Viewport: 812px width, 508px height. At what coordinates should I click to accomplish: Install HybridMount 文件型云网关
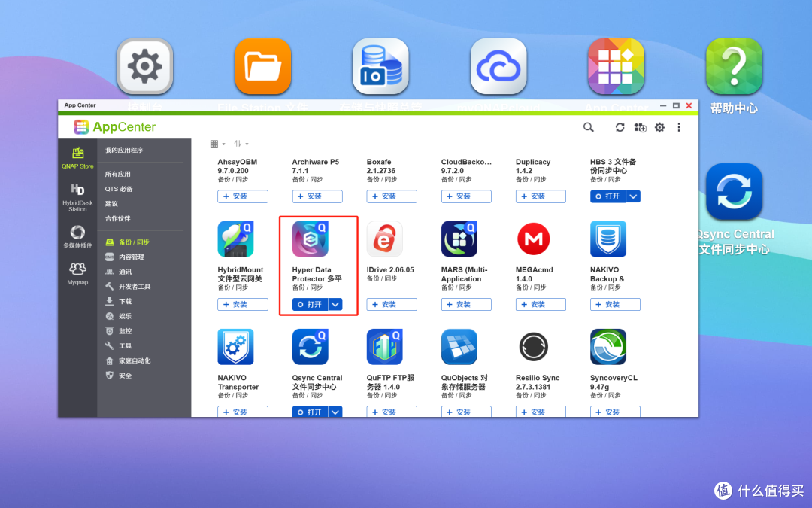(243, 304)
